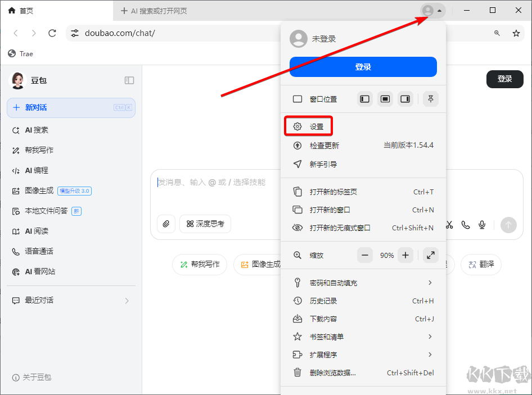
Task: Click the paperclip attachment icon
Action: (x=166, y=224)
